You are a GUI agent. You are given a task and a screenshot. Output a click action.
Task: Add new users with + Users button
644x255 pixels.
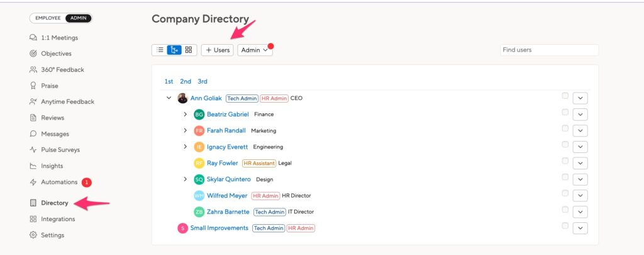[x=217, y=50]
